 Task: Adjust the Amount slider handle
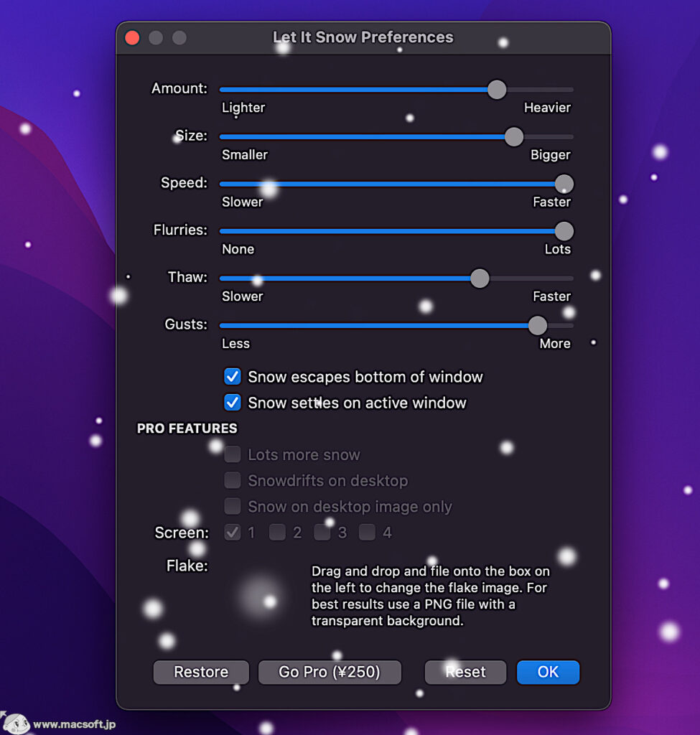pyautogui.click(x=497, y=89)
